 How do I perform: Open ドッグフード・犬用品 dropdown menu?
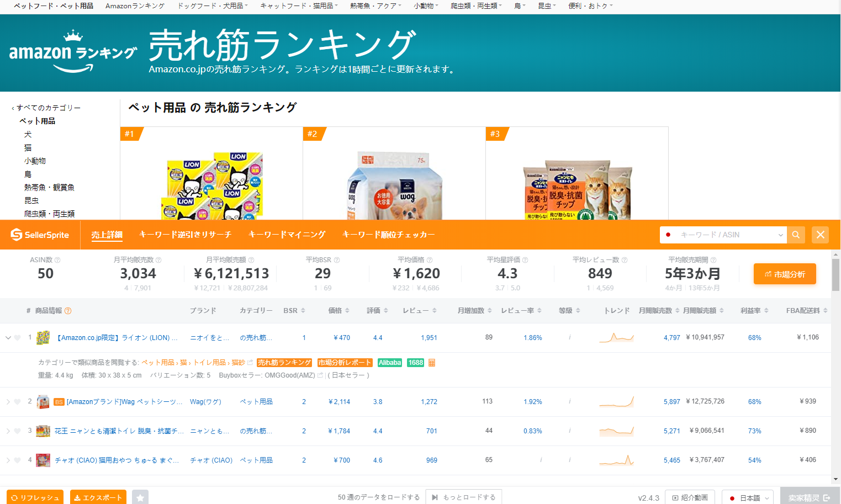pos(213,6)
